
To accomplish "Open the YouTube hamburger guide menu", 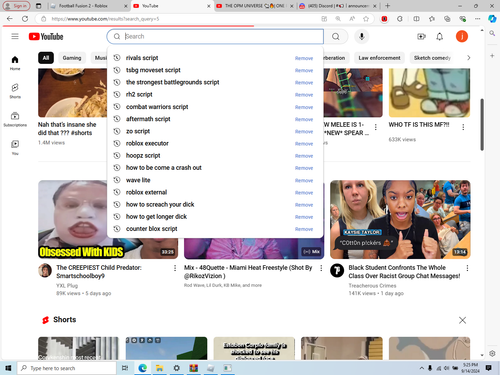I will [x=15, y=36].
